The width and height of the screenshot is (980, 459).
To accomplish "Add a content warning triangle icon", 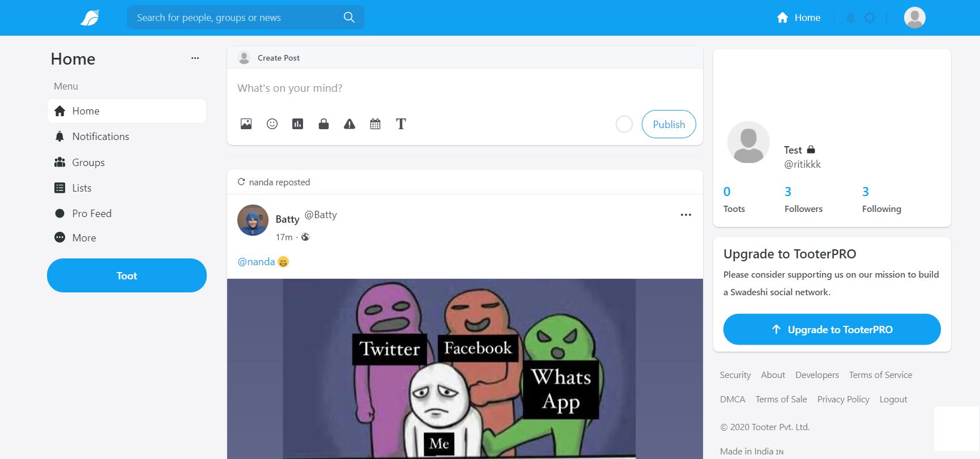I will coord(350,124).
